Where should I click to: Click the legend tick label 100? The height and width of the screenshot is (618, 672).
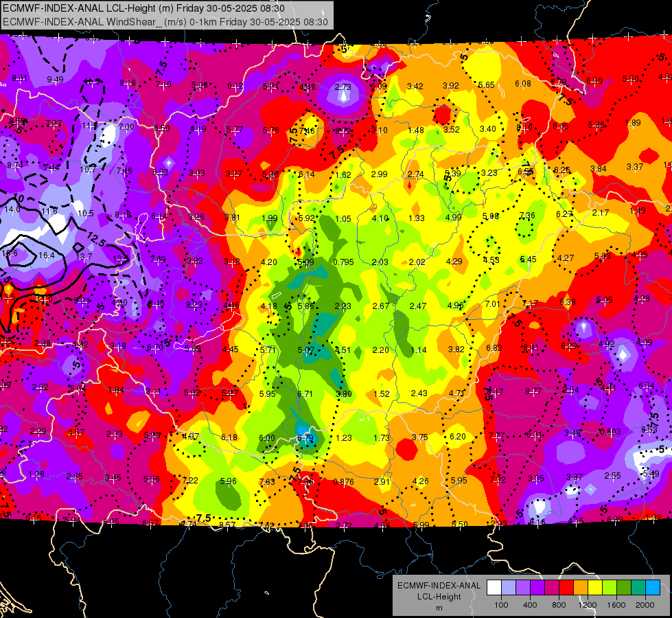[502, 605]
